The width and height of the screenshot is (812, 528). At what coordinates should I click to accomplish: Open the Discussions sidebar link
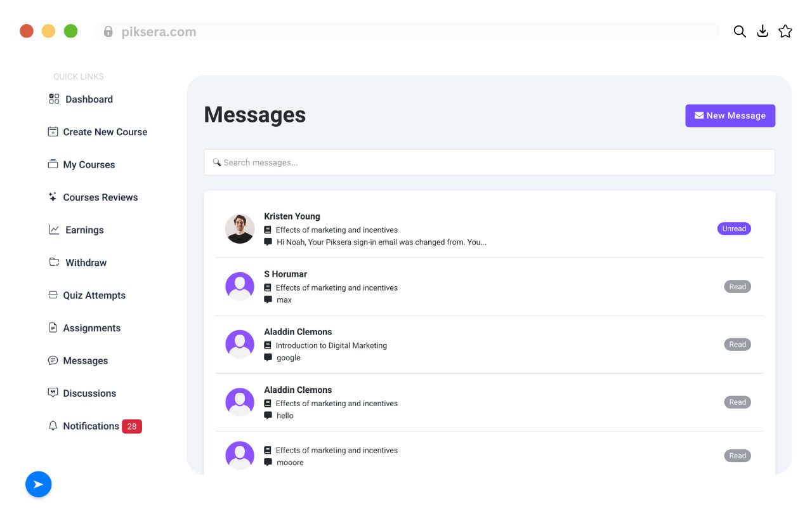tap(89, 393)
